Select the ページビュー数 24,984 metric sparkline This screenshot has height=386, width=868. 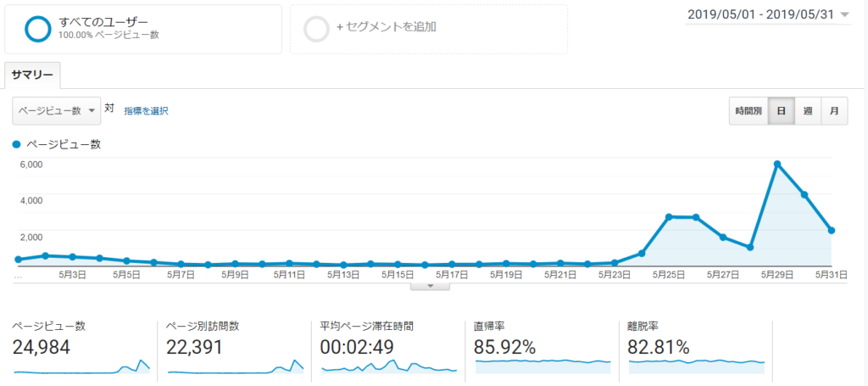click(x=82, y=367)
